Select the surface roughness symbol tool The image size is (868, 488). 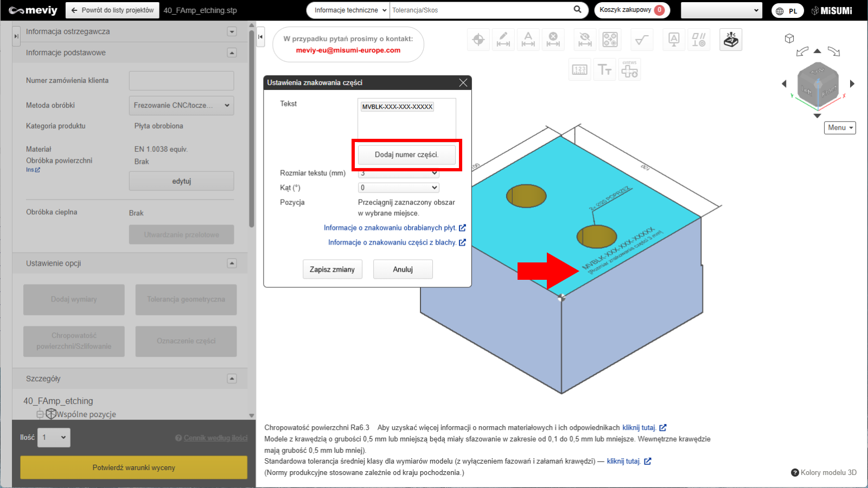pos(642,40)
